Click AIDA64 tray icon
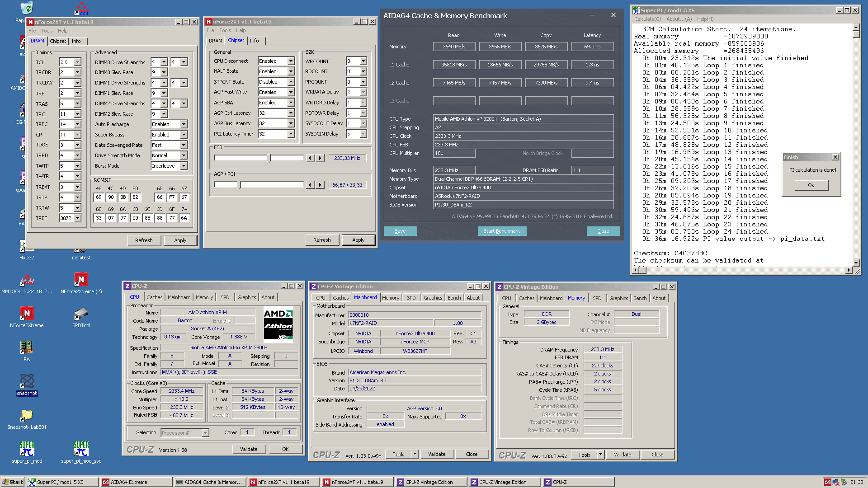Image resolution: width=868 pixels, height=488 pixels. click(827, 482)
